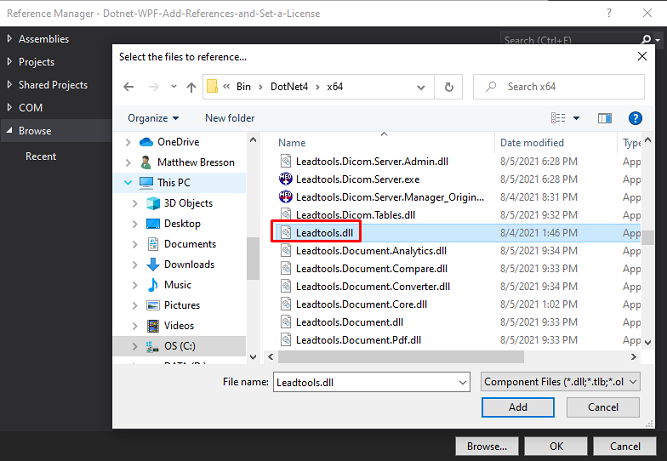The image size is (667, 461).
Task: Expand the Assemblies category
Action: coord(10,39)
